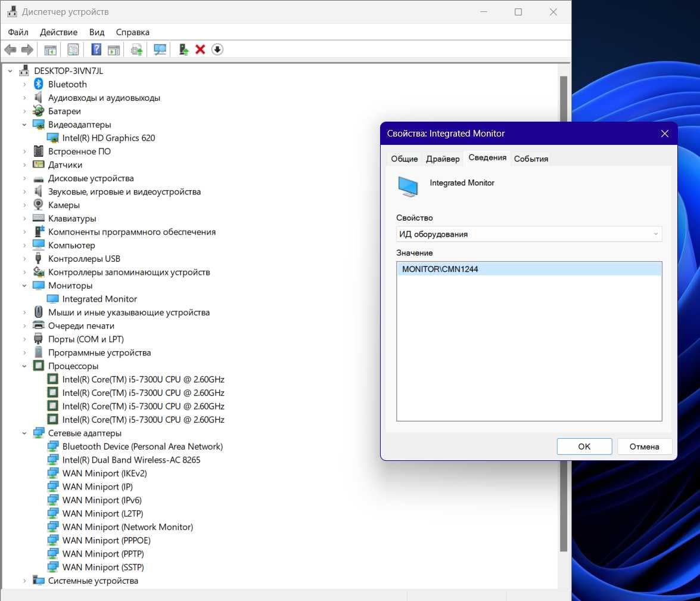
Task: Switch to the Сведения tab
Action: [x=487, y=158]
